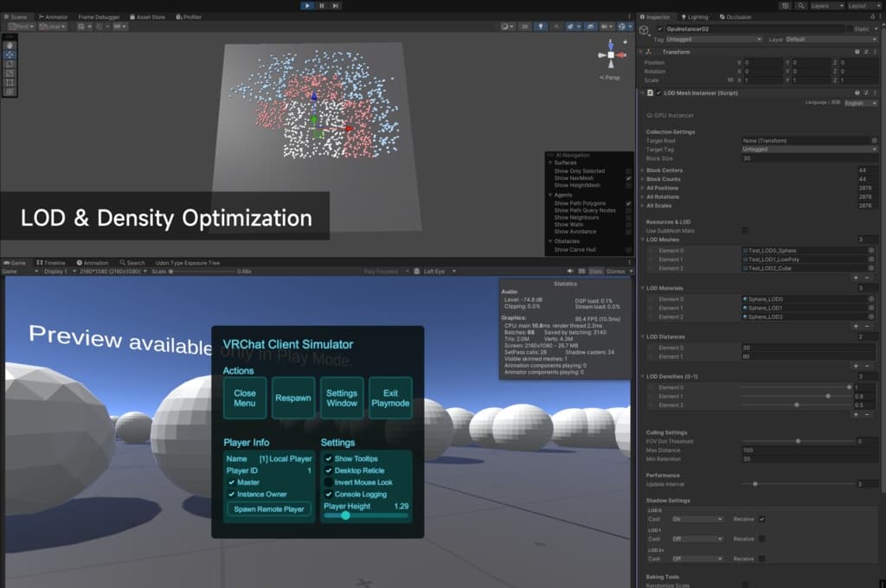Click the Step frame button
Image resolution: width=886 pixels, height=588 pixels.
click(337, 5)
